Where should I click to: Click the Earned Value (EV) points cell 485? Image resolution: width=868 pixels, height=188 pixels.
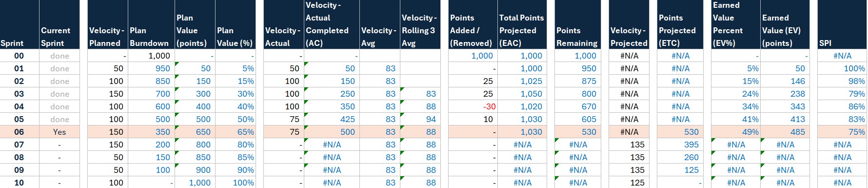coord(785,132)
